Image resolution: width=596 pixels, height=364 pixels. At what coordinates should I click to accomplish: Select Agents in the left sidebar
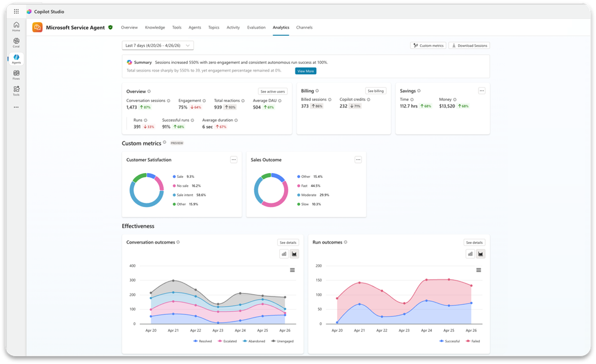[16, 58]
